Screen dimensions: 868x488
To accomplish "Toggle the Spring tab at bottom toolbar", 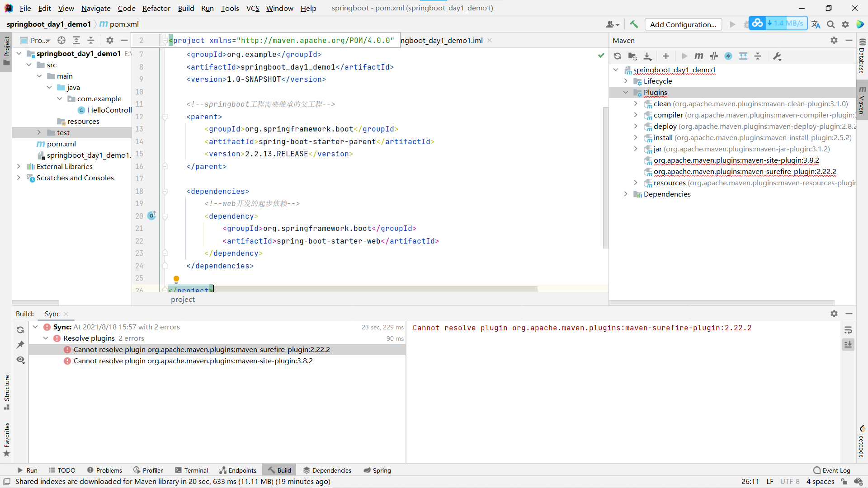I will [381, 470].
